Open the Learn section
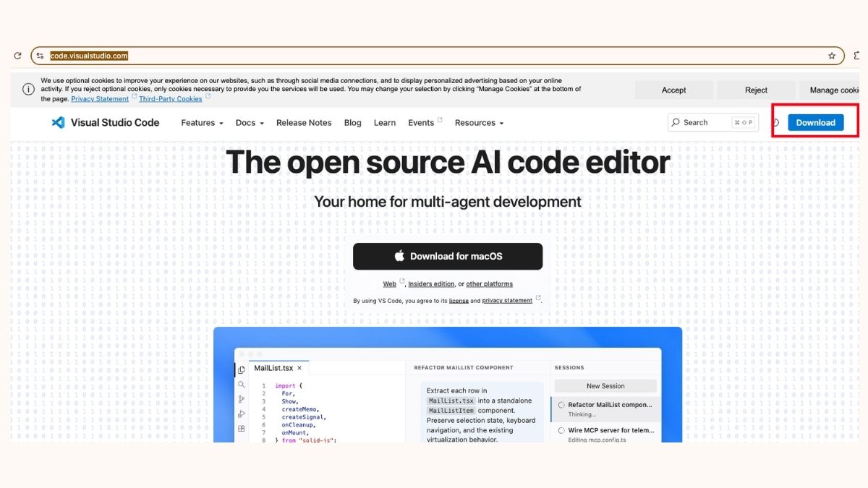Viewport: 868px width, 488px height. pos(385,123)
